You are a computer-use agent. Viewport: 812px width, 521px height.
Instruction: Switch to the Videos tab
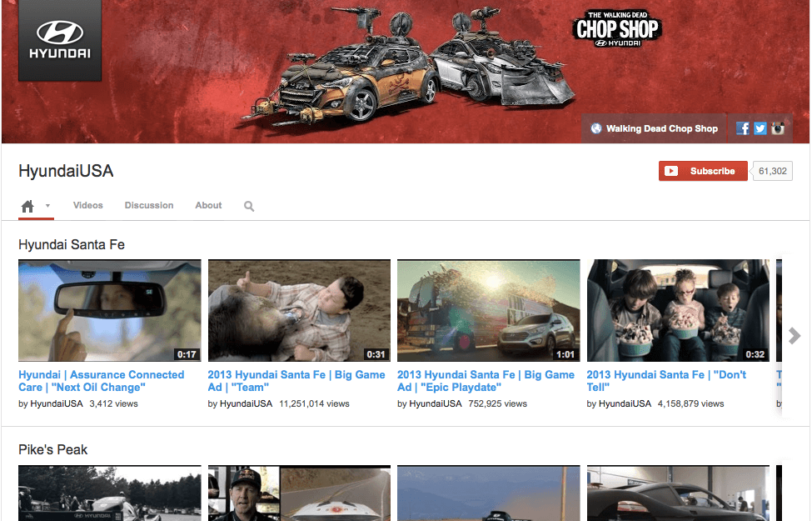88,205
